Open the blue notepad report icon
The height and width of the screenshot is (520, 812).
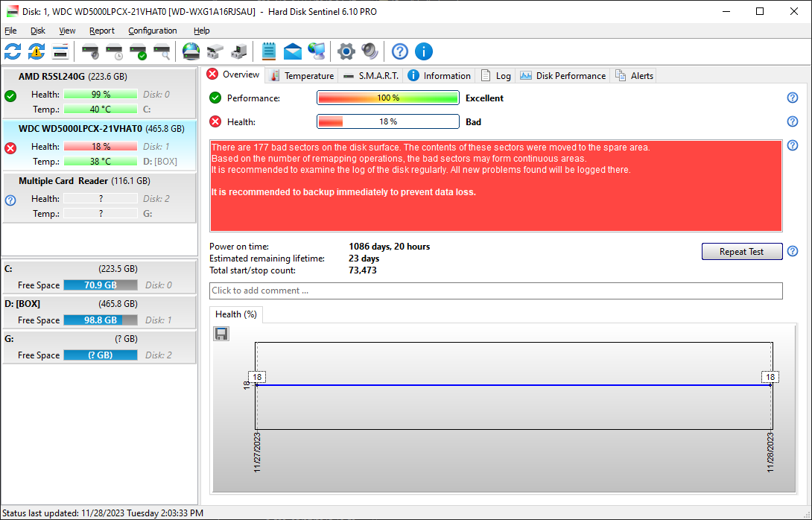(x=268, y=51)
